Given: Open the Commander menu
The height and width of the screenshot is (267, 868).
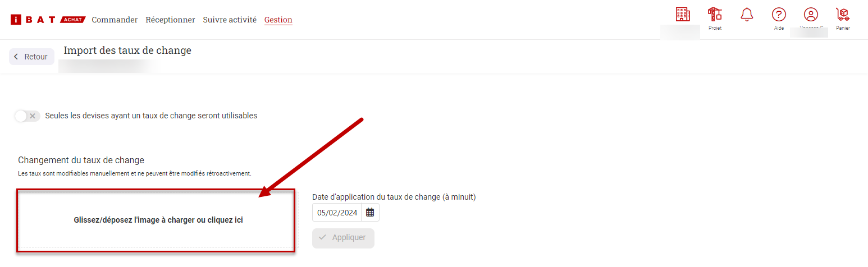Looking at the screenshot, I should pyautogui.click(x=115, y=20).
